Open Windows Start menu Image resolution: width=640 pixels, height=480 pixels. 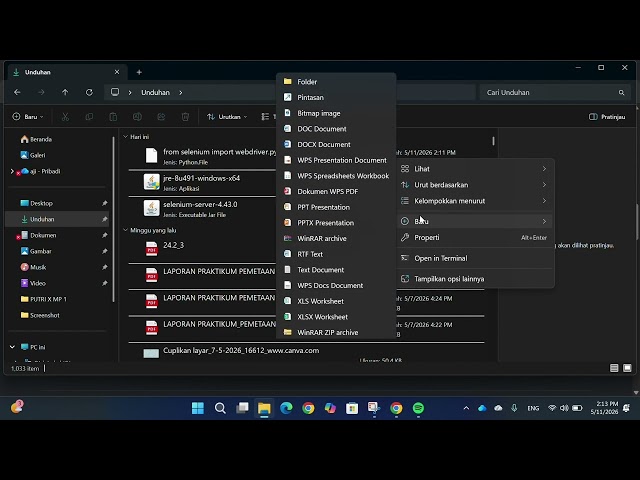198,408
